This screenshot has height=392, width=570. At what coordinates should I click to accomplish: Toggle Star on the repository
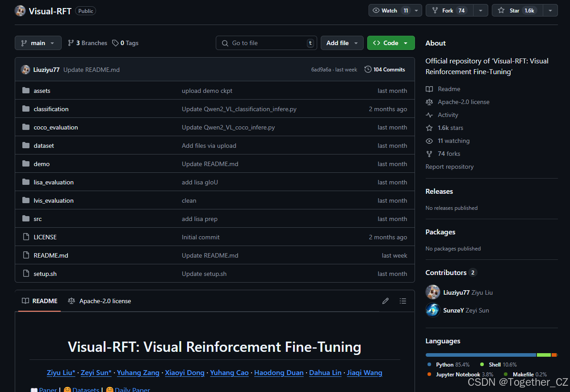[517, 10]
